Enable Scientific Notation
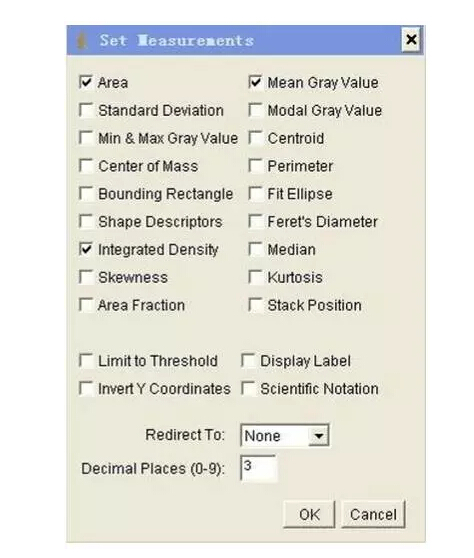The width and height of the screenshot is (474, 558). pyautogui.click(x=248, y=388)
